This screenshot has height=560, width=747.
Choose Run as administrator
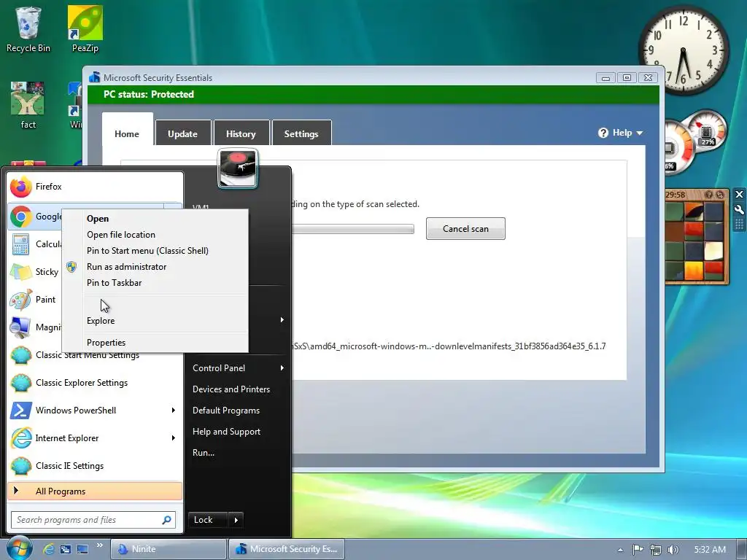click(x=155, y=267)
